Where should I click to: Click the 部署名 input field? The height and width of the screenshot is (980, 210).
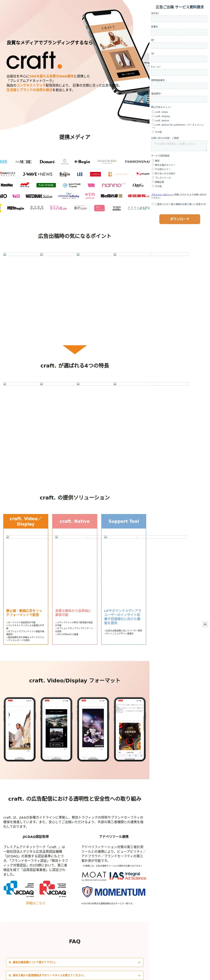[179, 32]
